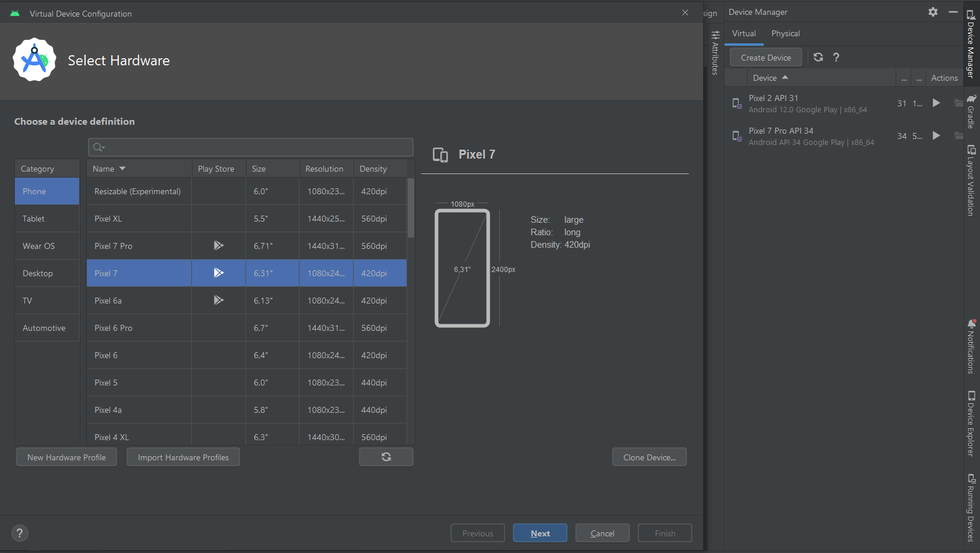Click Pixel 7 preview phone outline
The width and height of the screenshot is (980, 553).
click(x=462, y=268)
